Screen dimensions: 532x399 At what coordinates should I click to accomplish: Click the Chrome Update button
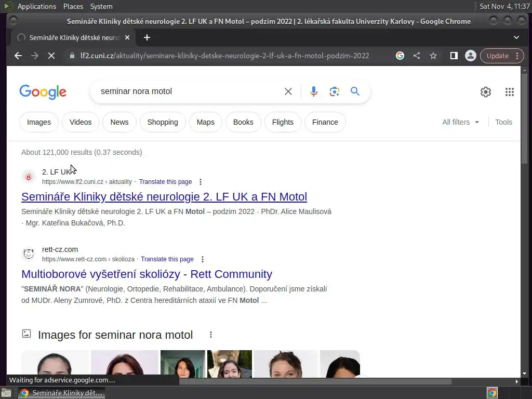tap(497, 56)
